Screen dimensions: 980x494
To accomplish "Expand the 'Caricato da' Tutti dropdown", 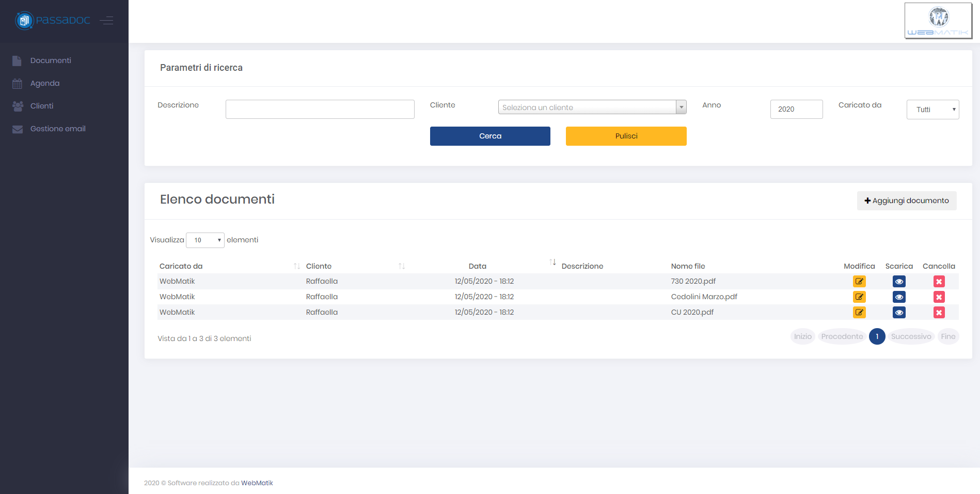I will point(932,109).
